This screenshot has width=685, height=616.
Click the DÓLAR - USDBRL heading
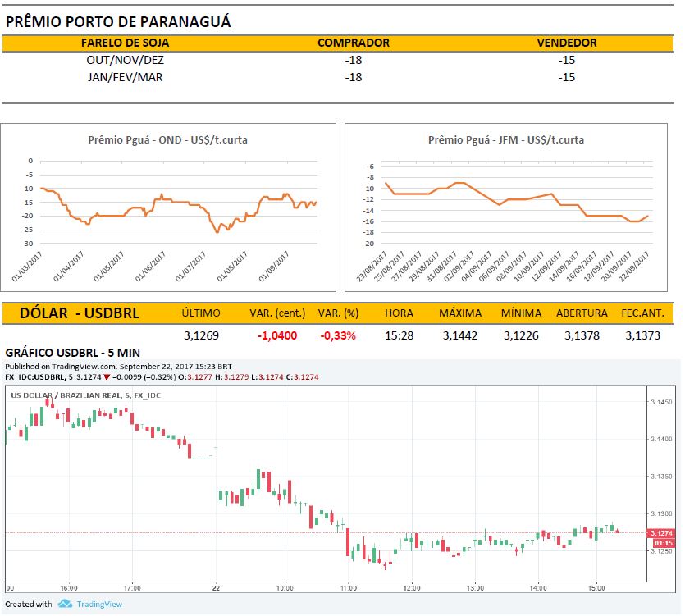click(x=79, y=313)
